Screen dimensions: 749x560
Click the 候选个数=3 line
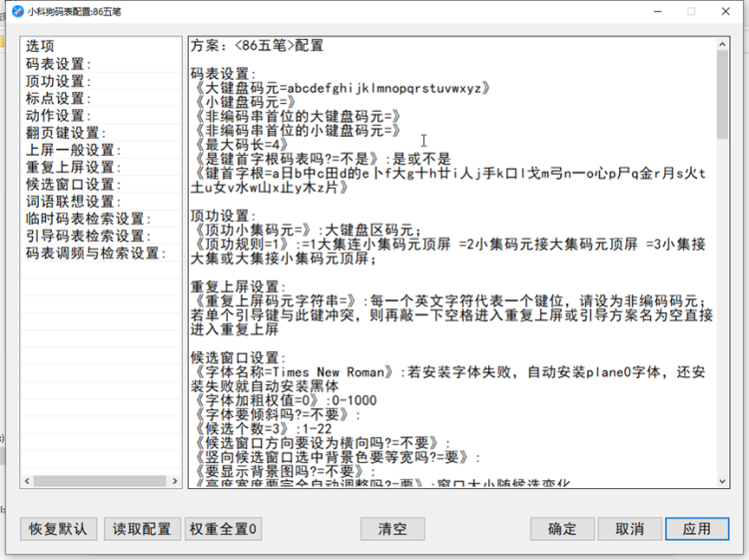point(263,428)
